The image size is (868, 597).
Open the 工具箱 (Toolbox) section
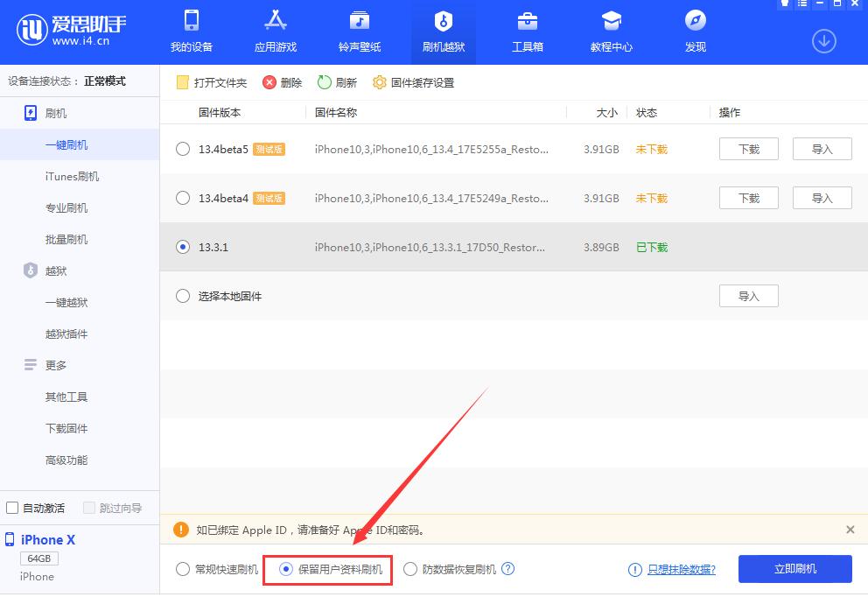coord(527,32)
